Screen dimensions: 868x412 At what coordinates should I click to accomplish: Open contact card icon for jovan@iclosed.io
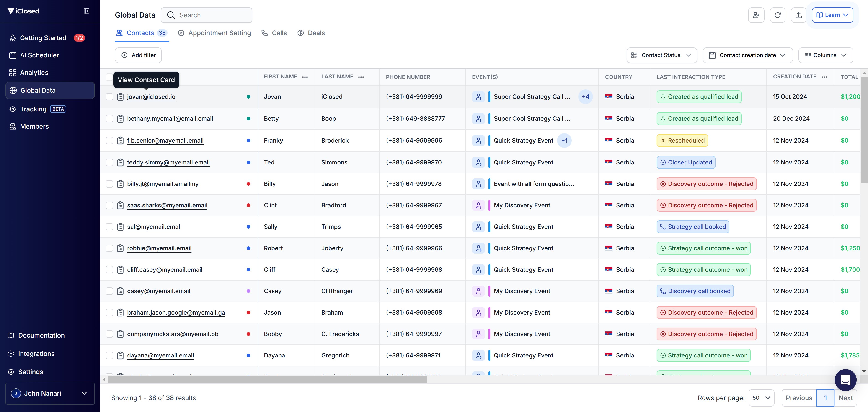[120, 97]
